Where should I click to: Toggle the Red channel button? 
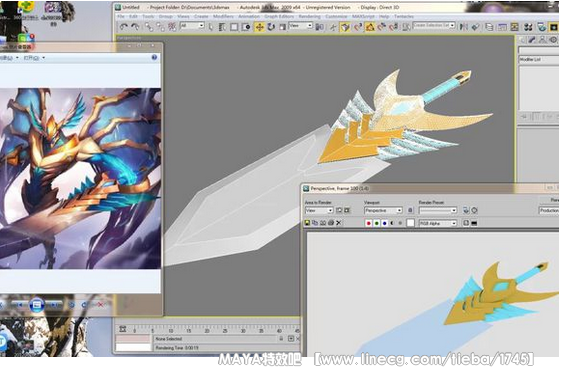(369, 223)
